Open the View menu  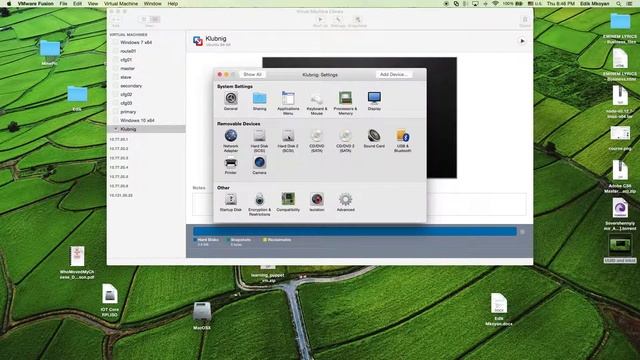coord(93,4)
